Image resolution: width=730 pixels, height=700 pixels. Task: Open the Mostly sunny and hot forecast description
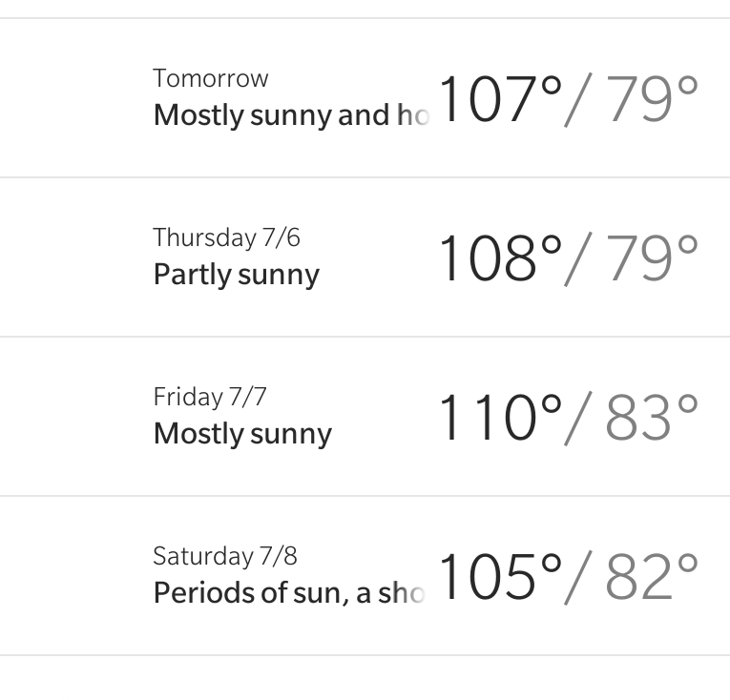tap(286, 115)
